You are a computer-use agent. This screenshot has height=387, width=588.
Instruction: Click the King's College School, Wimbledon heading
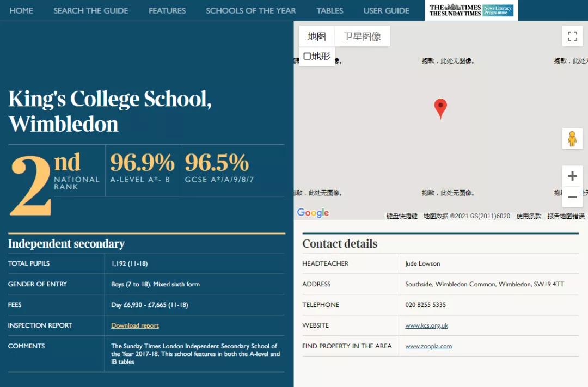click(110, 111)
